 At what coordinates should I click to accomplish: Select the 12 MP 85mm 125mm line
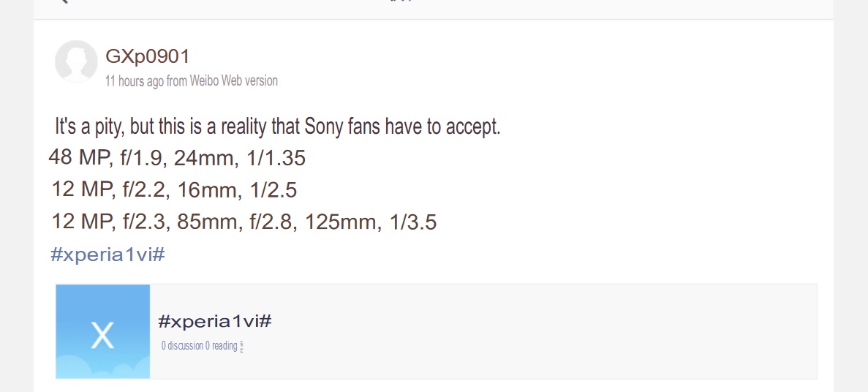pos(244,222)
